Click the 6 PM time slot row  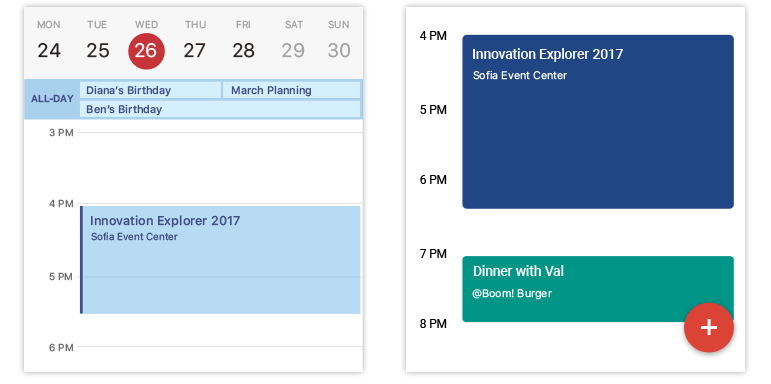[x=219, y=359]
